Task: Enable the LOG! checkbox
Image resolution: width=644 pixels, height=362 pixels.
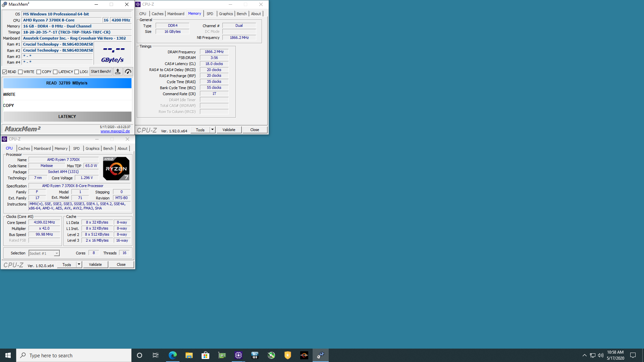Action: (77, 72)
